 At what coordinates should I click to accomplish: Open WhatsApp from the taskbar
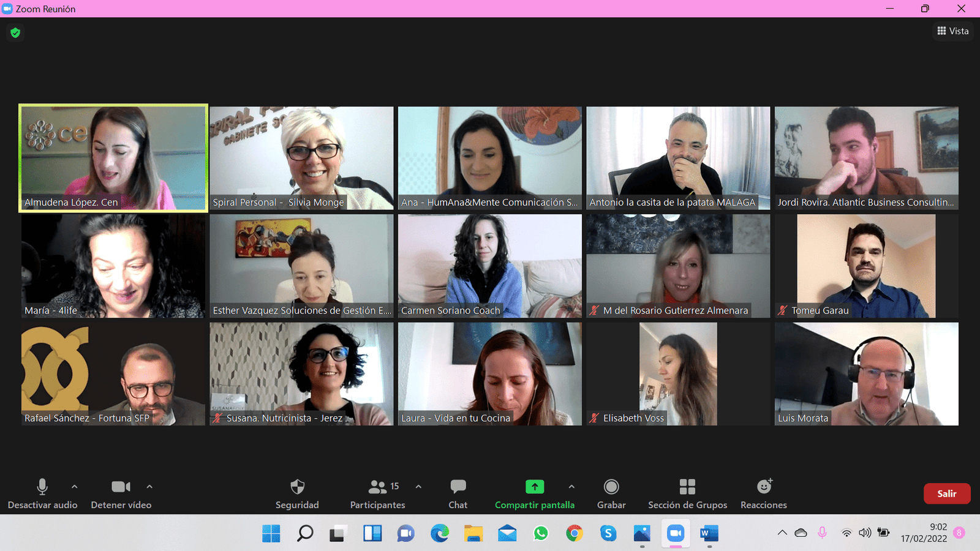[x=540, y=533]
